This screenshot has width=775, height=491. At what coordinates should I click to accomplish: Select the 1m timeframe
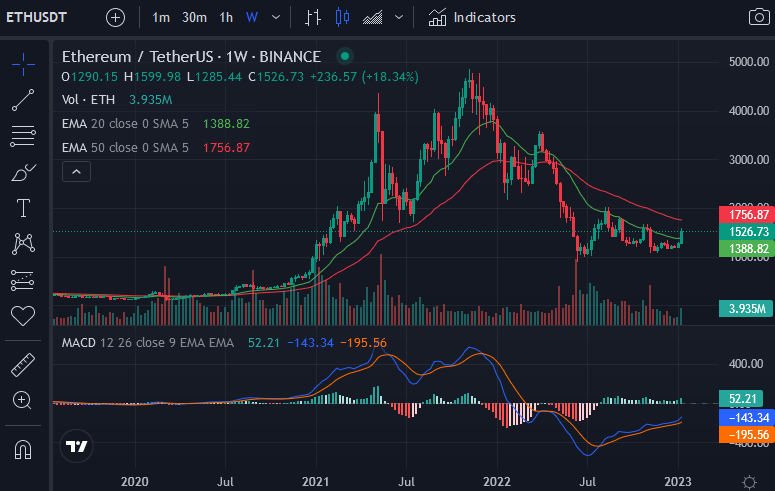pos(161,18)
